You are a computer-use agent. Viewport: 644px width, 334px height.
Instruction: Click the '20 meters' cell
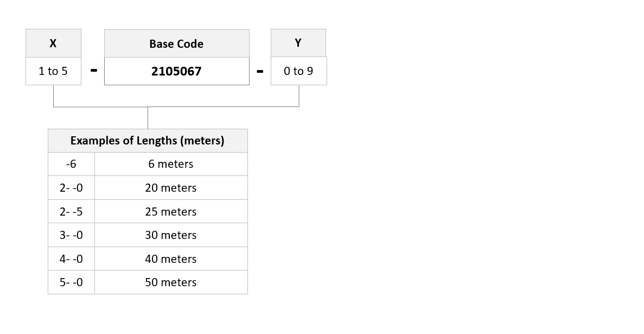click(171, 188)
